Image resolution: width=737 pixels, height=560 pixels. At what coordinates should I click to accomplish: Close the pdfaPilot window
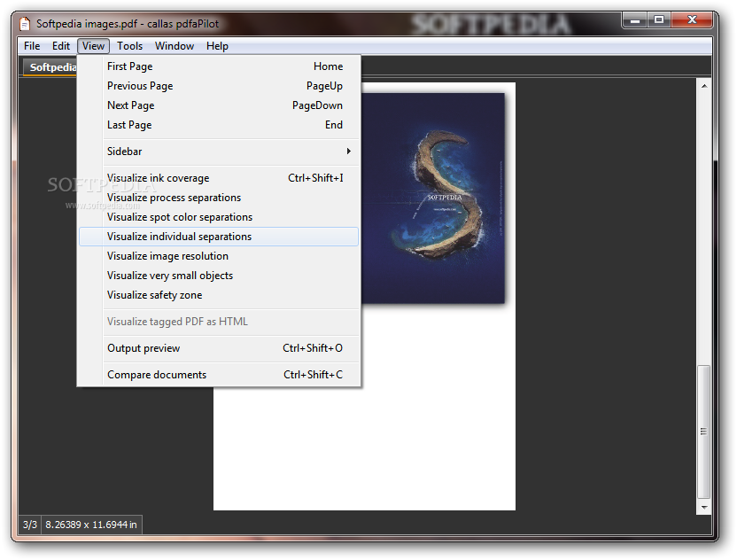click(x=692, y=19)
